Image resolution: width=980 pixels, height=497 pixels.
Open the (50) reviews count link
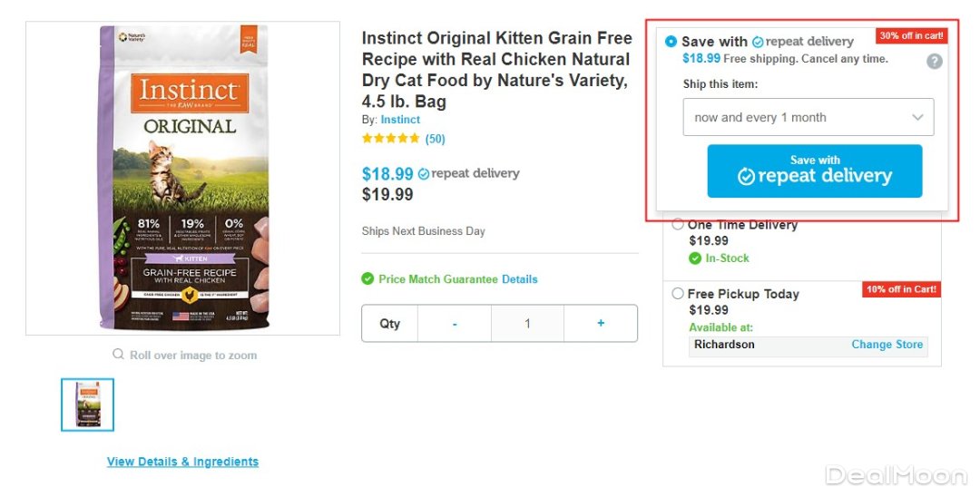tap(436, 139)
